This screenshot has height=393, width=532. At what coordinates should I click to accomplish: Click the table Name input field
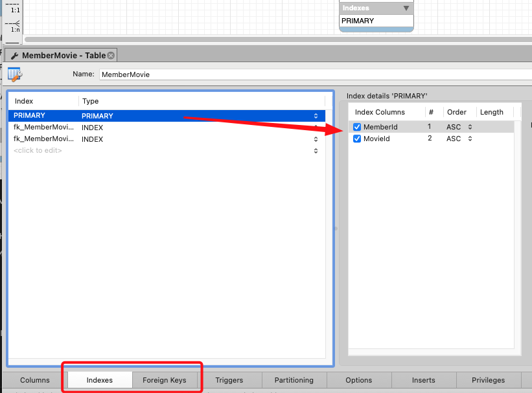[311, 74]
